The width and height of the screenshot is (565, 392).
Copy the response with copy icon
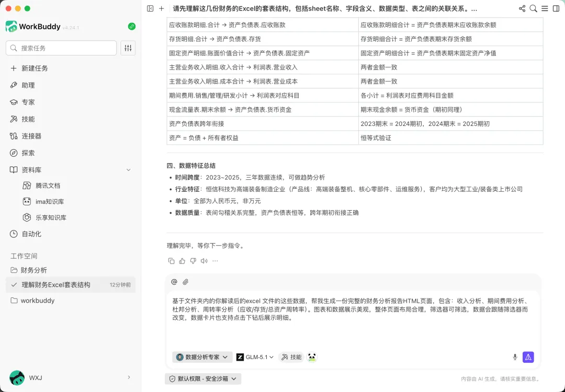171,261
